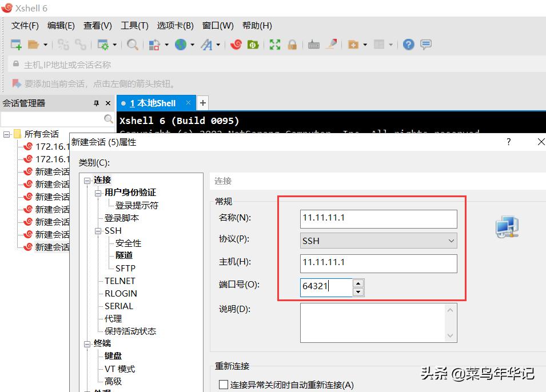Viewport: 546px width, 392px height.
Task: Tick auto-reconnect on abnormal close checkbox
Action: tap(223, 385)
